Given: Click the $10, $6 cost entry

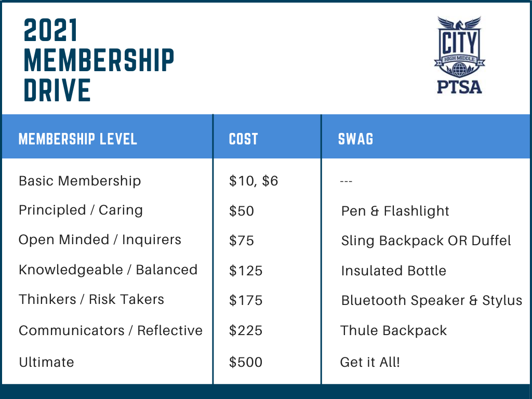Looking at the screenshot, I should [254, 181].
